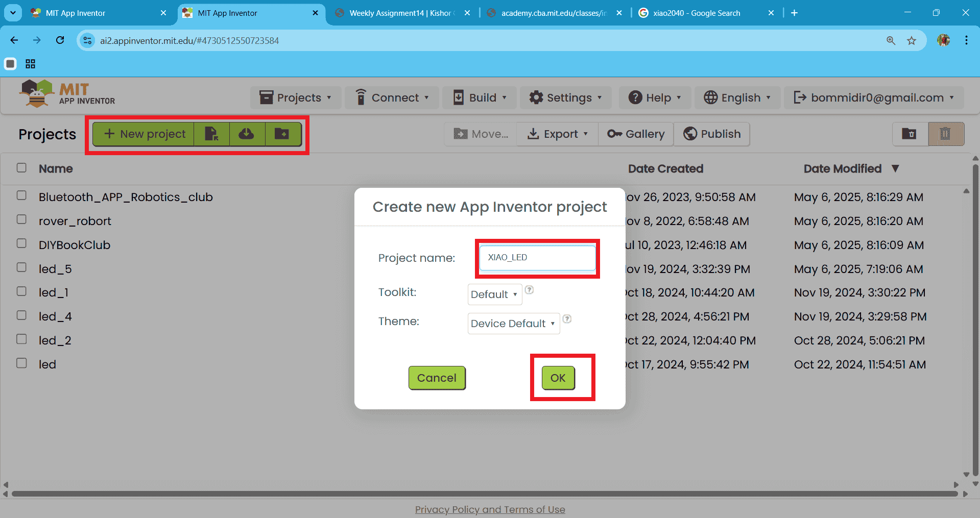
Task: Open the Gallery button
Action: tap(636, 134)
